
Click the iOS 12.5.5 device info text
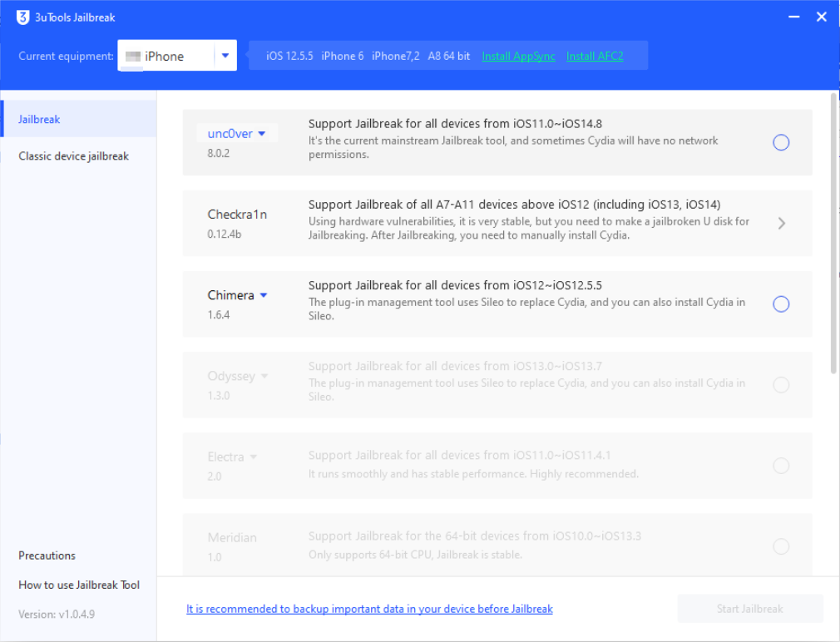pos(289,56)
